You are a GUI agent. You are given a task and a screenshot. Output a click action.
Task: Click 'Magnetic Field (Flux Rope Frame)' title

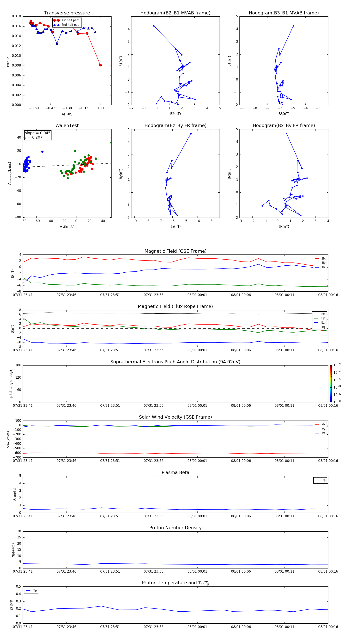point(175,307)
